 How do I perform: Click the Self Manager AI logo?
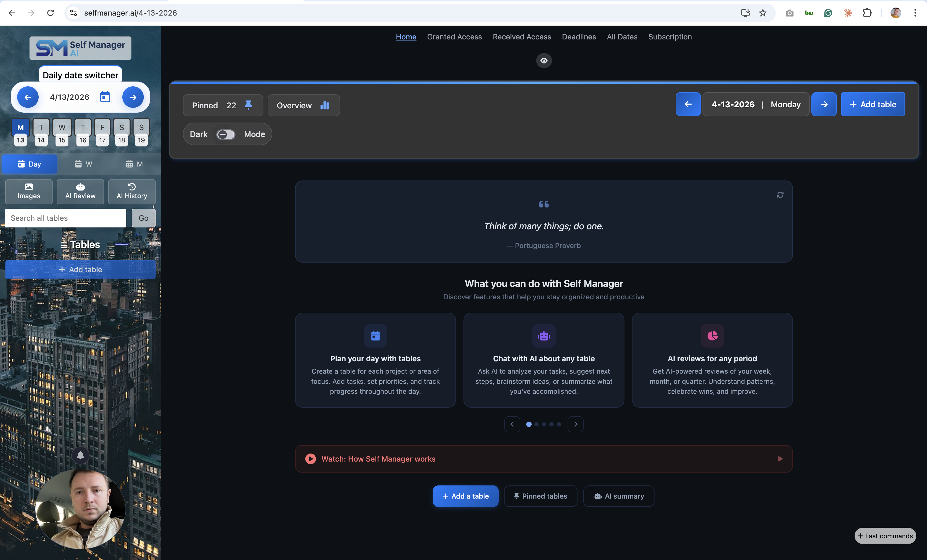pos(80,48)
